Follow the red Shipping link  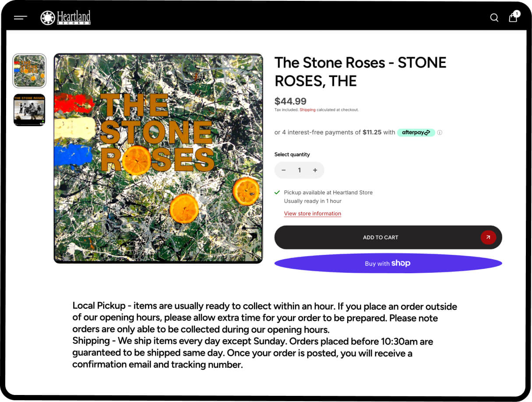click(307, 110)
